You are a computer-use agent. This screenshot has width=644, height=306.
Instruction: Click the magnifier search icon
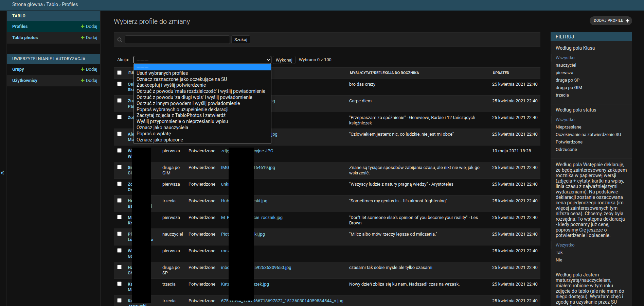[120, 40]
